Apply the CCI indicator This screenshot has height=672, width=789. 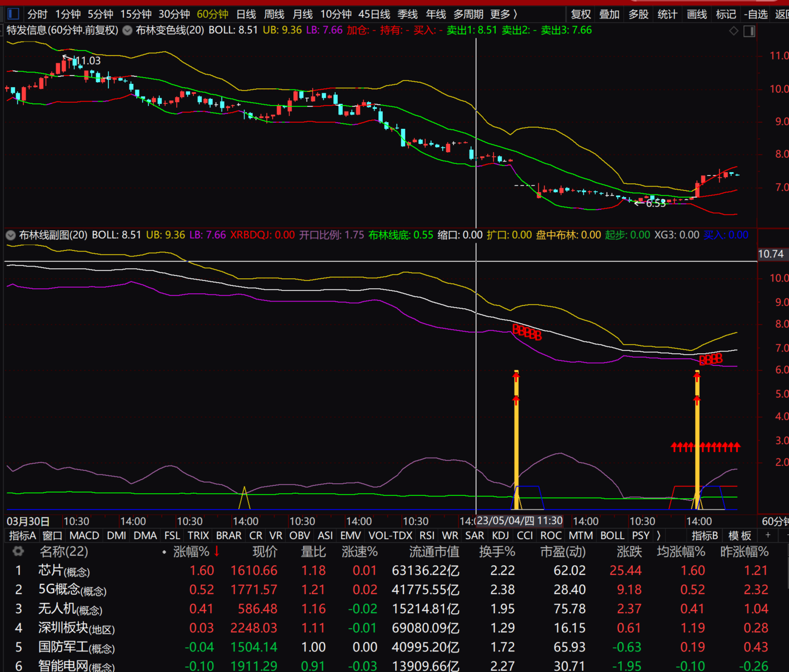click(525, 535)
